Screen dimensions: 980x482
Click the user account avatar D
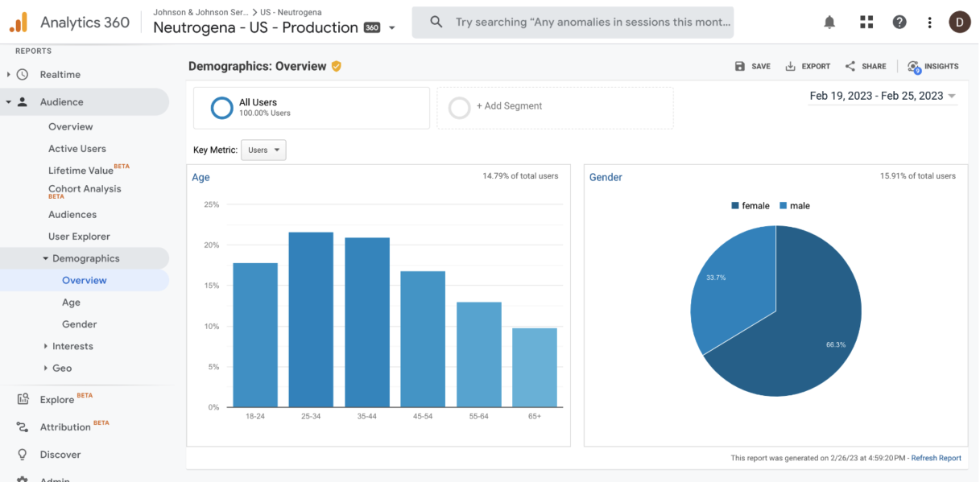(x=959, y=23)
